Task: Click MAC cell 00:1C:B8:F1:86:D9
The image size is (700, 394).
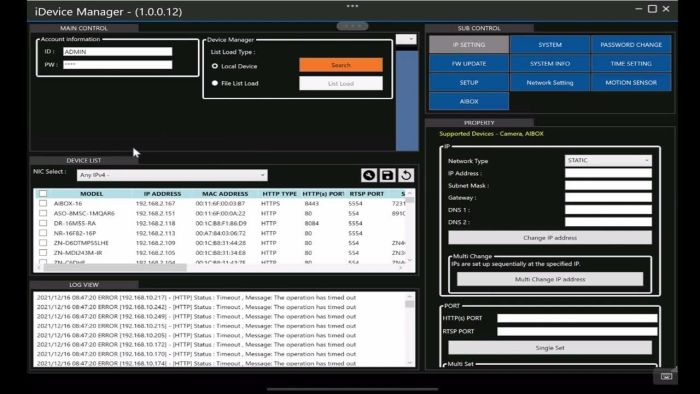Action: (x=221, y=223)
